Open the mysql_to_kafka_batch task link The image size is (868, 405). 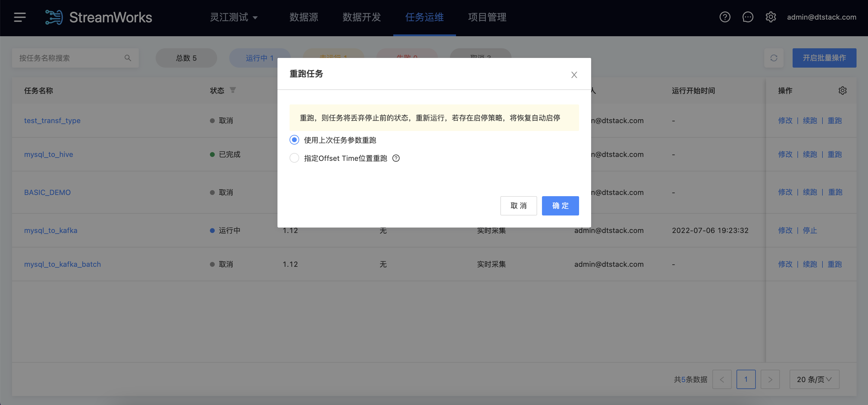[x=62, y=264]
